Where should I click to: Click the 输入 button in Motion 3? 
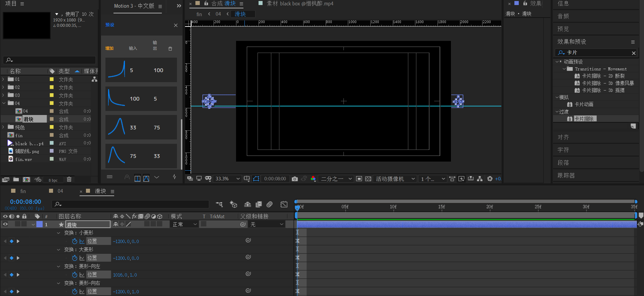point(133,48)
